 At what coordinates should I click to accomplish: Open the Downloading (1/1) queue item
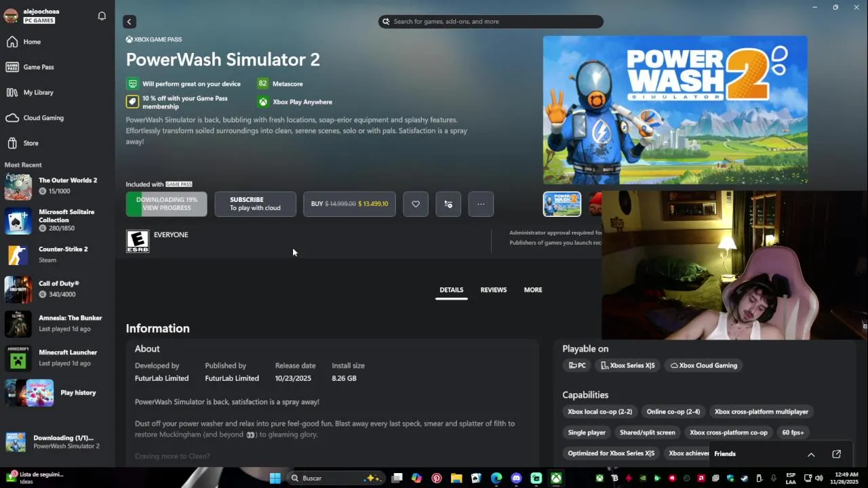click(58, 442)
